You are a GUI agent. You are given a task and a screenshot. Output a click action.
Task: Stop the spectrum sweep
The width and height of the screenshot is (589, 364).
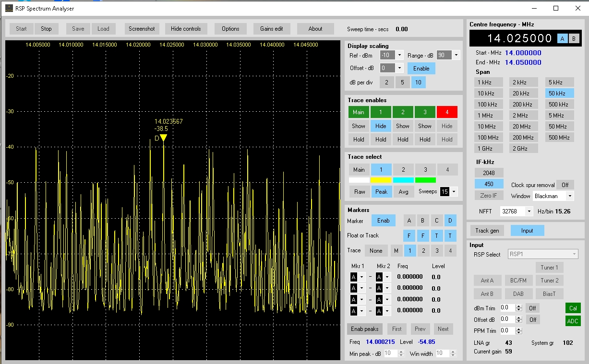[x=46, y=29]
